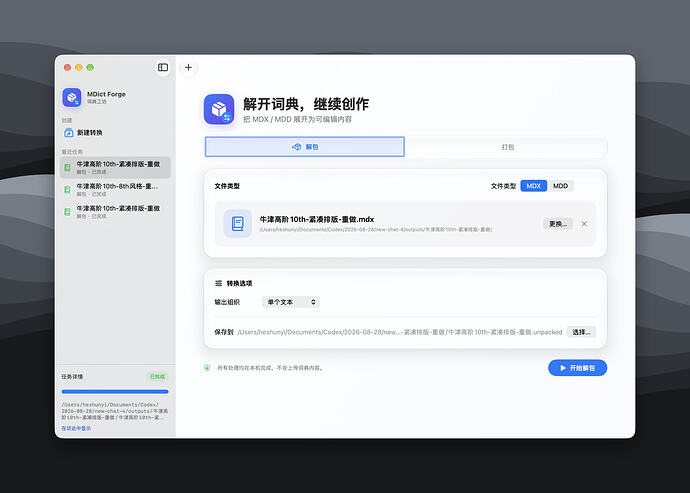Click the subtitle 把 MDX / MDD 展开为可编辑内容

point(297,119)
